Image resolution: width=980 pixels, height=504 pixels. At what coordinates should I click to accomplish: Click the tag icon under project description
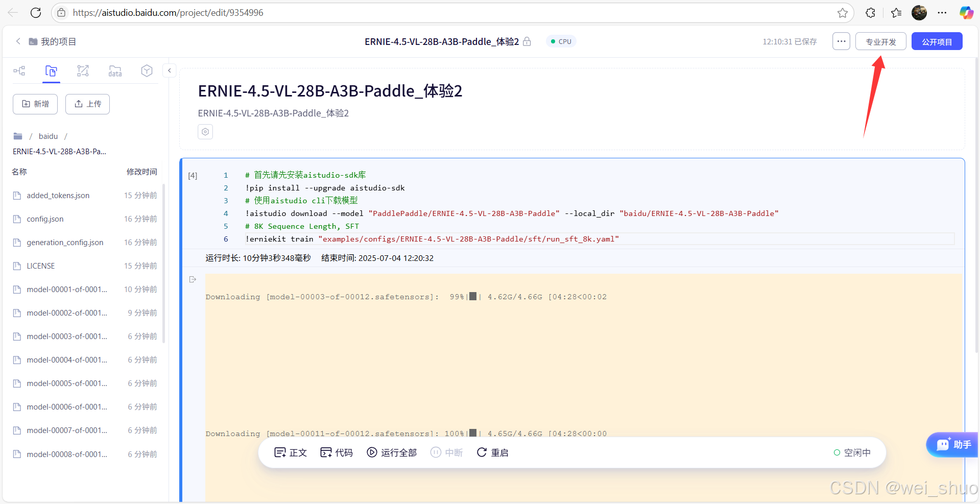(x=205, y=132)
